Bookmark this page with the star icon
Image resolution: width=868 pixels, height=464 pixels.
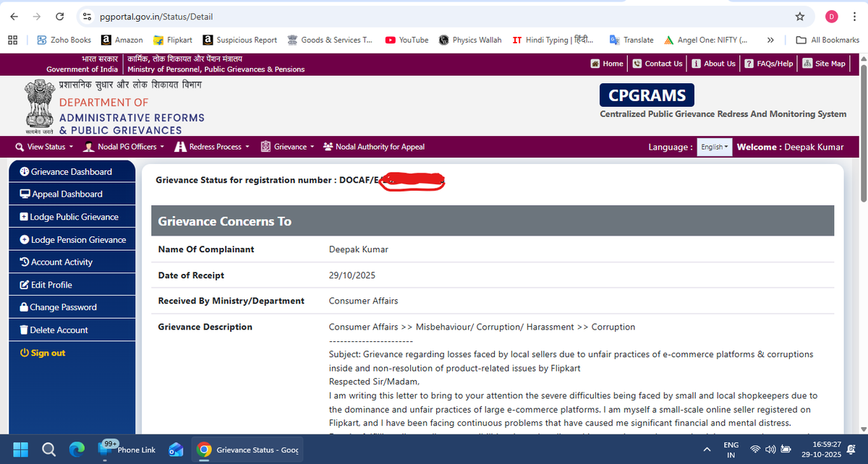pyautogui.click(x=799, y=16)
